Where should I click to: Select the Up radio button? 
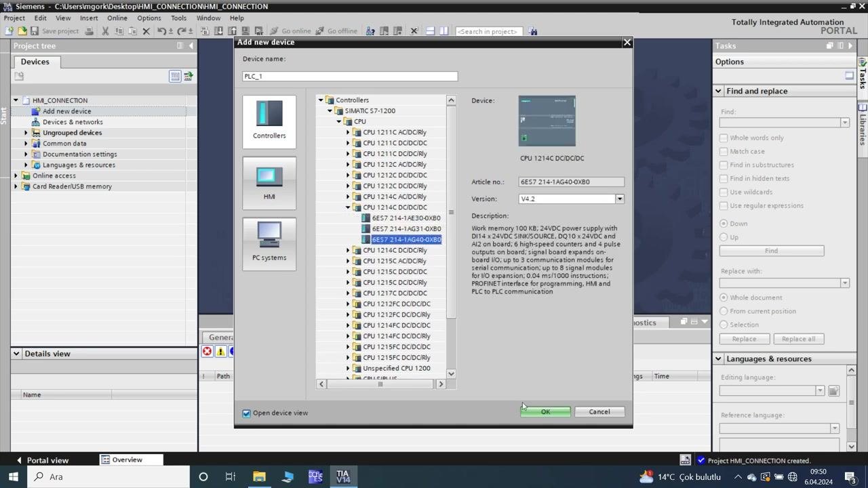(724, 237)
